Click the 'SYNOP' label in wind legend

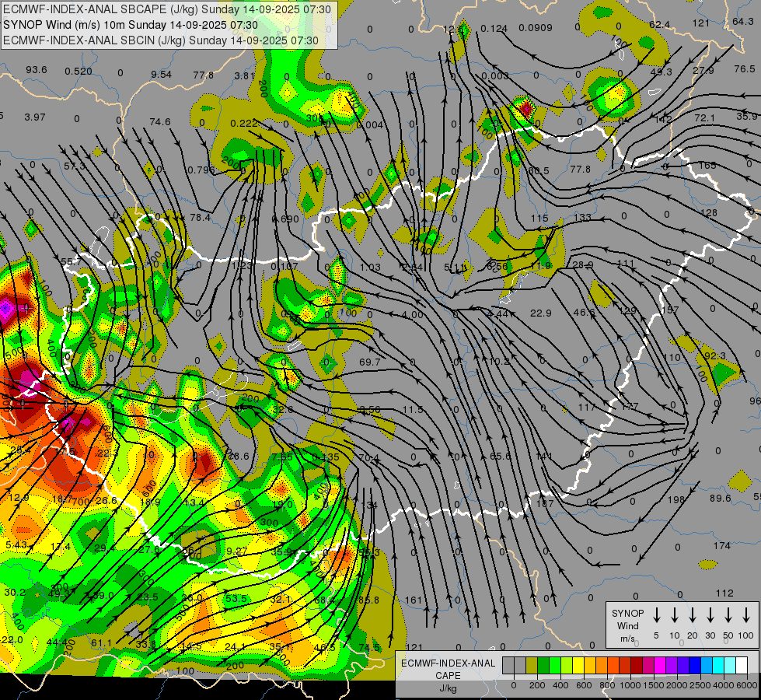627,614
